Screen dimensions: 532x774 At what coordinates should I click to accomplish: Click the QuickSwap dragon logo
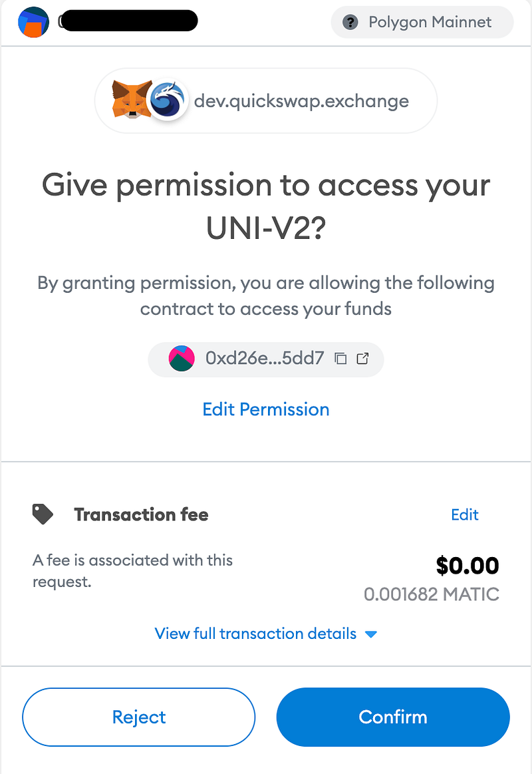(x=168, y=100)
